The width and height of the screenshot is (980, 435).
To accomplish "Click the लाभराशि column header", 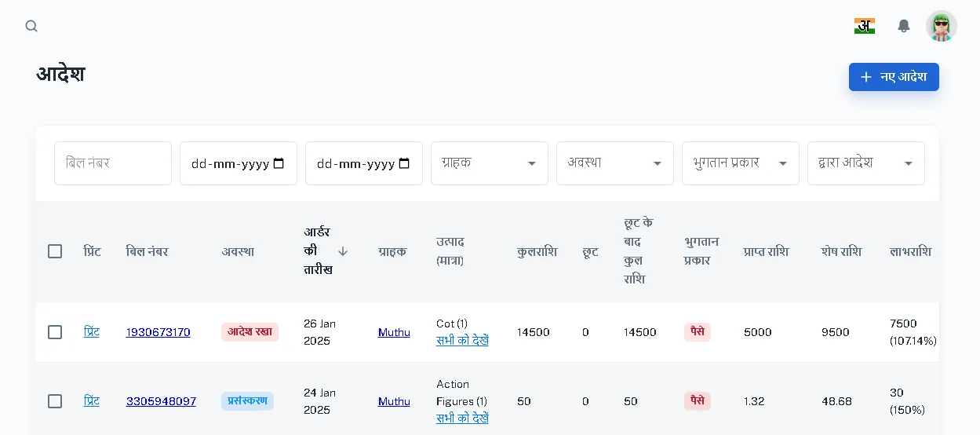I will 910,252.
